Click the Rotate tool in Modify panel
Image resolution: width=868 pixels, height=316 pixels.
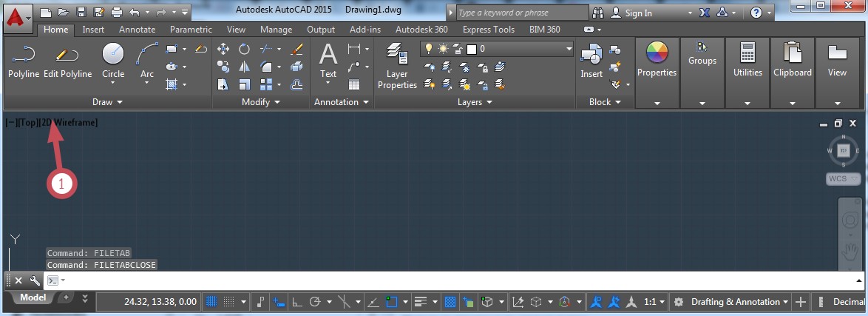(x=244, y=50)
